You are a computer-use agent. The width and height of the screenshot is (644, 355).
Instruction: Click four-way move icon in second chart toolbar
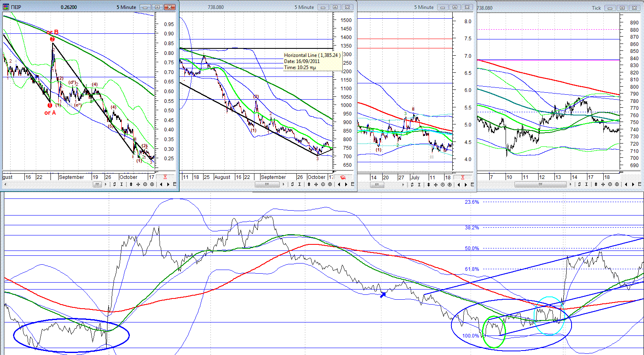[316, 184]
